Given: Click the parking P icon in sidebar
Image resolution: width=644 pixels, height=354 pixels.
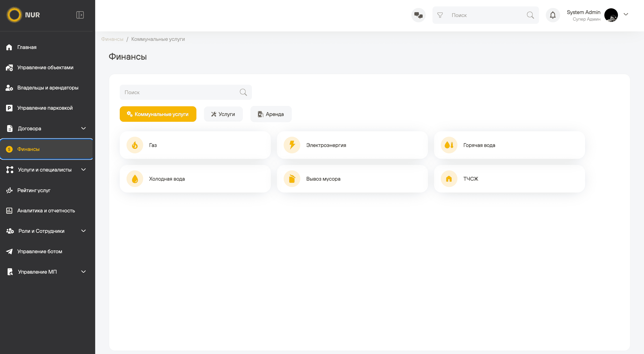Looking at the screenshot, I should tap(9, 108).
